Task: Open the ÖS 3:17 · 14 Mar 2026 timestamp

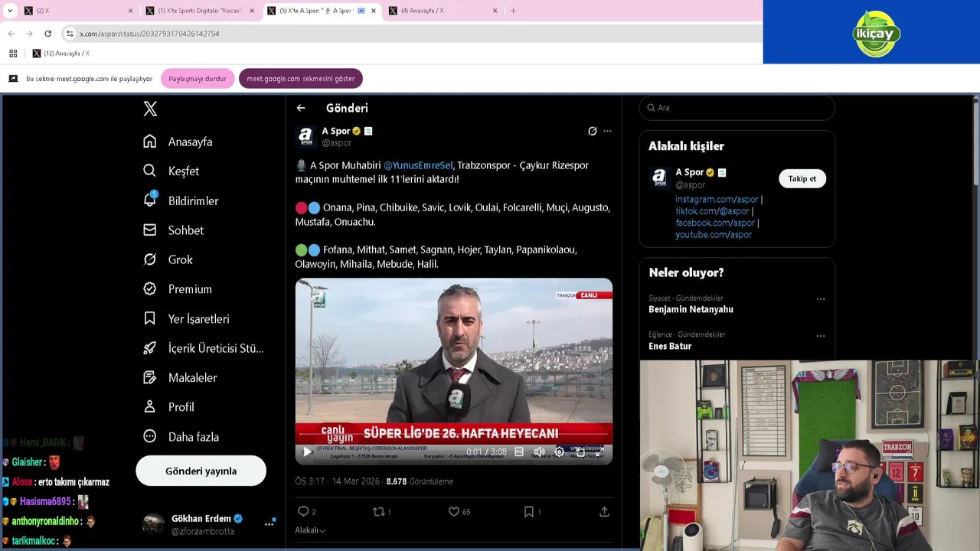Action: click(338, 481)
